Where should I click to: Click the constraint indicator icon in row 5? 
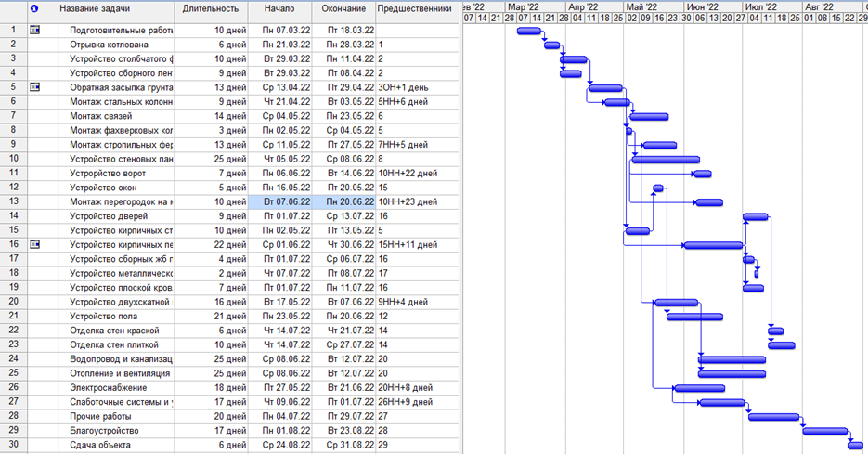click(35, 87)
